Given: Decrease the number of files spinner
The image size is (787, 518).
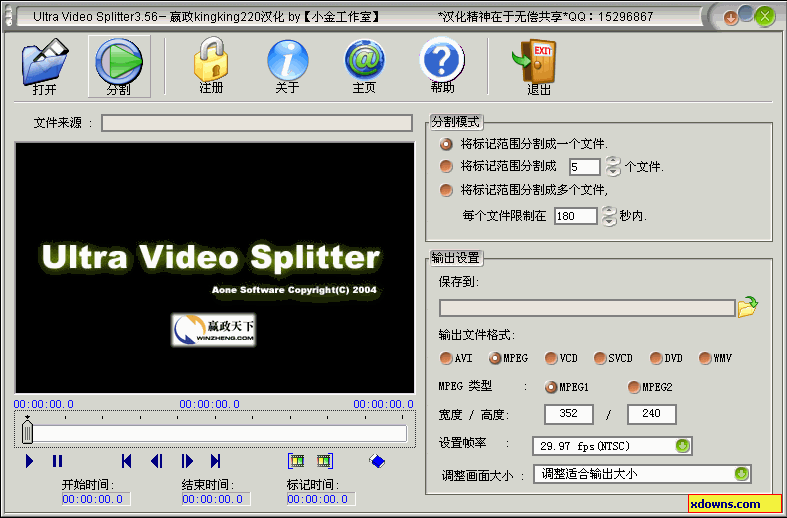Looking at the screenshot, I should pos(613,172).
